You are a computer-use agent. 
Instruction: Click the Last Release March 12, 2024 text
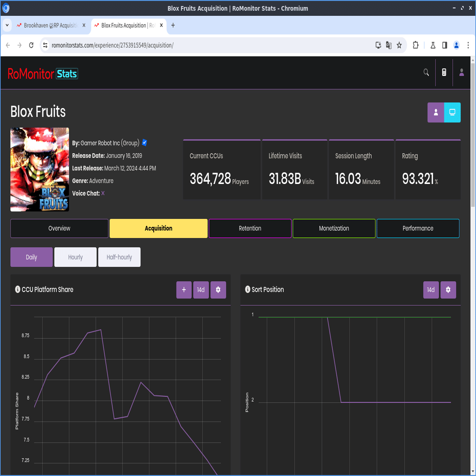114,168
